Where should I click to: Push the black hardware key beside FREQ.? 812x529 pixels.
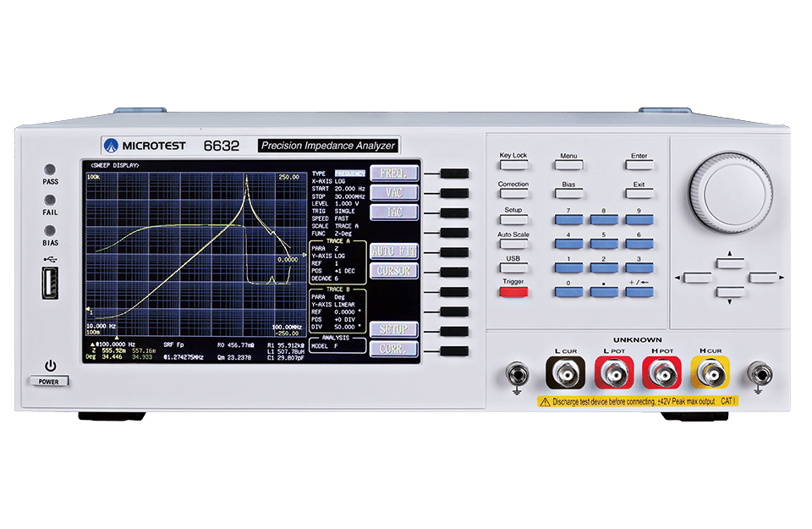455,173
